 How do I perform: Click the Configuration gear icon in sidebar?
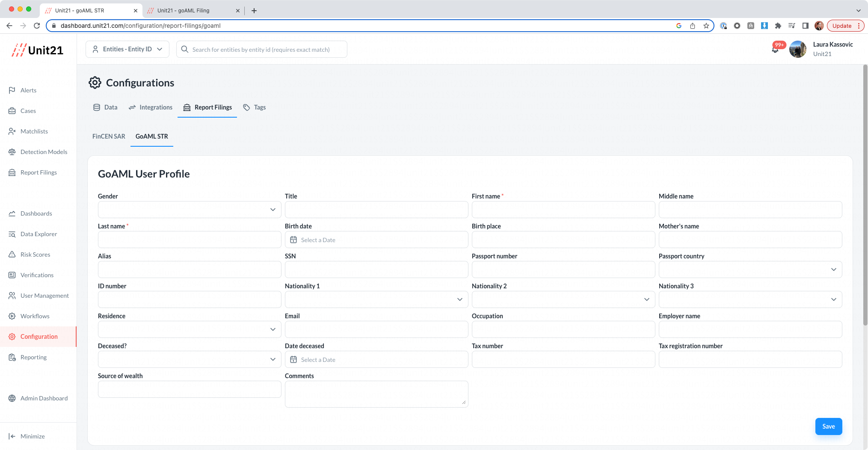12,337
